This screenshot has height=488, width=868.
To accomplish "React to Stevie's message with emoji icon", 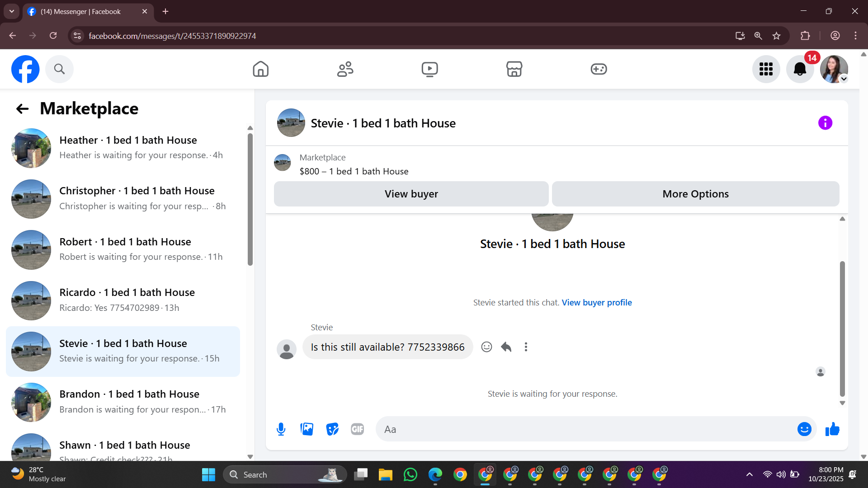I will pyautogui.click(x=486, y=347).
